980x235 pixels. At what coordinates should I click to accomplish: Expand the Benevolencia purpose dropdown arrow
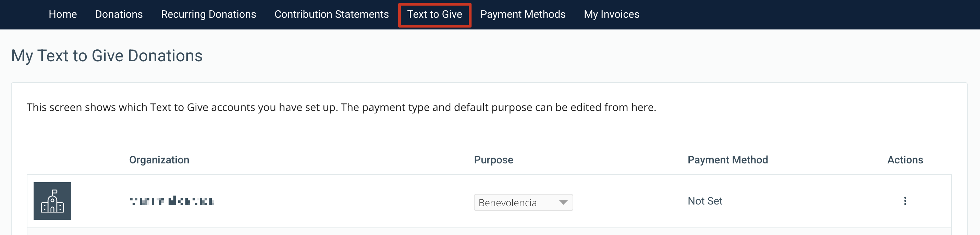563,202
